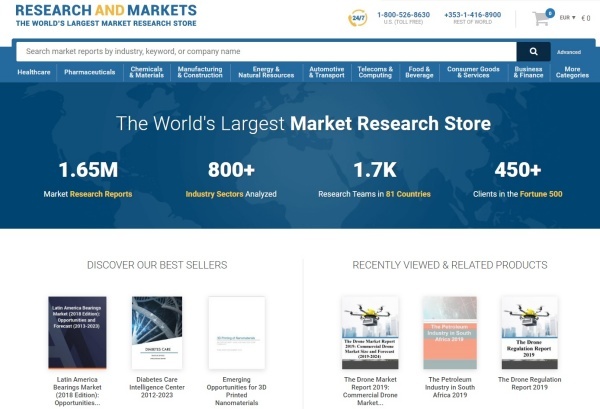Expand More Categories menu
Image resolution: width=600 pixels, height=409 pixels.
(x=572, y=72)
